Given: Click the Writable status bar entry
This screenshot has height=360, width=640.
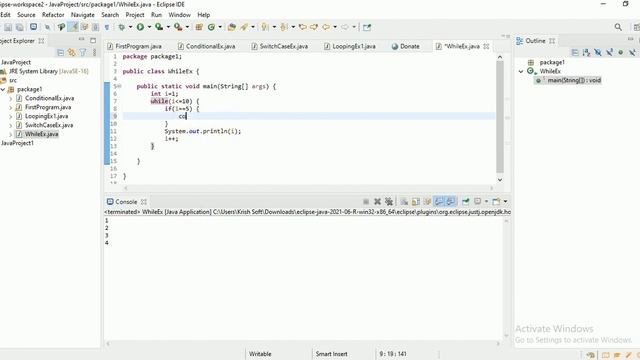Looking at the screenshot, I should (260, 354).
